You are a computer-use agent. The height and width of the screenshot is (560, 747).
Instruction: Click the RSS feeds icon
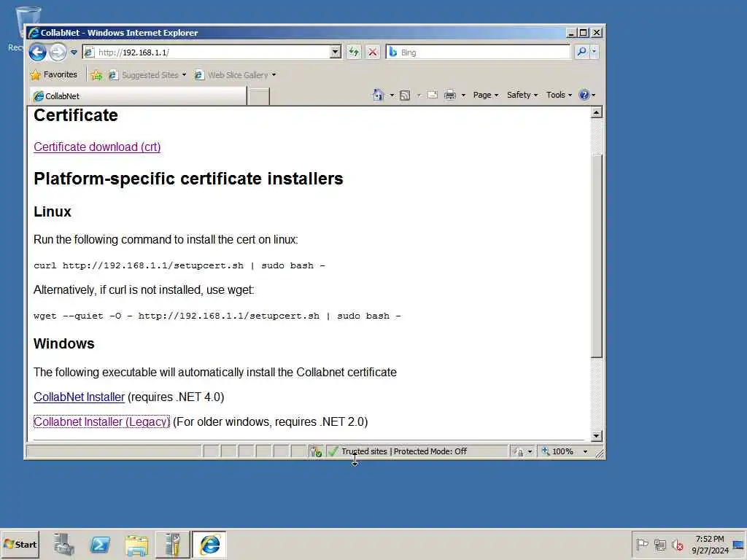pyautogui.click(x=405, y=96)
